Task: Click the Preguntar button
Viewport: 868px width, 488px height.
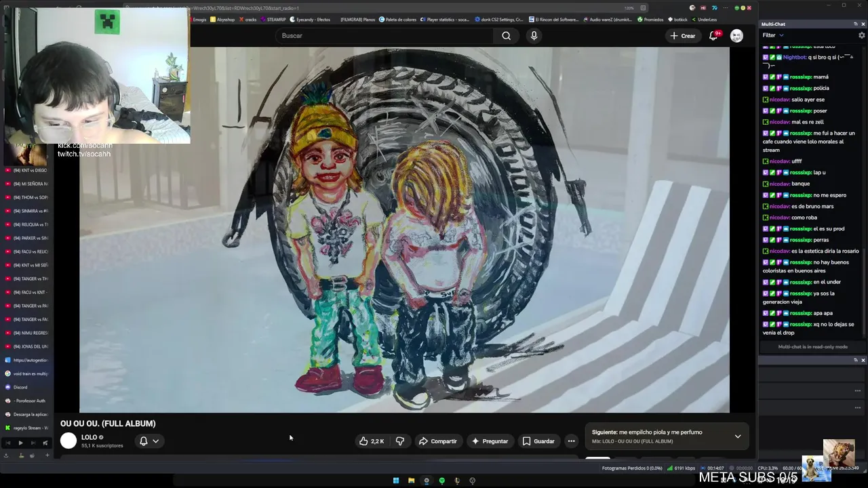Action: tap(490, 441)
